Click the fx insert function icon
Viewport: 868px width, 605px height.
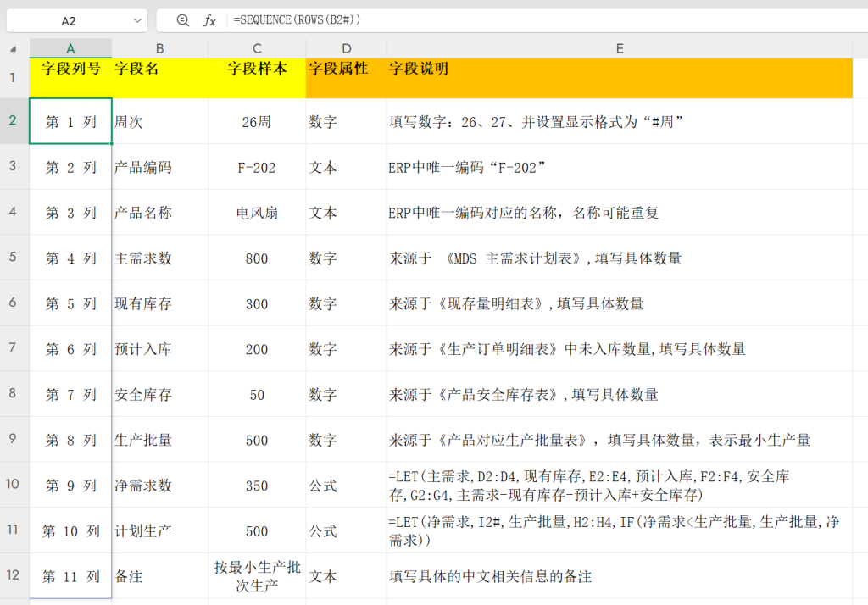click(x=209, y=20)
